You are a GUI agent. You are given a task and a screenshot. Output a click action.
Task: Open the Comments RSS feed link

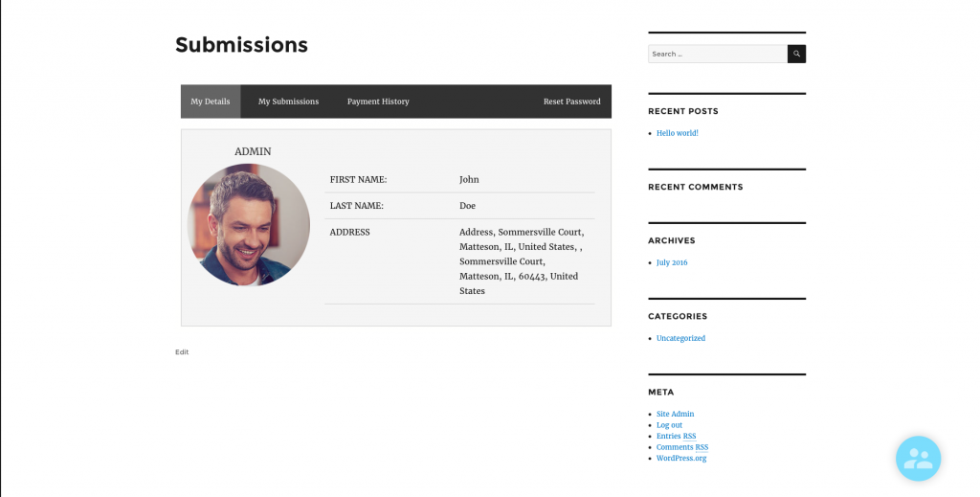click(681, 447)
